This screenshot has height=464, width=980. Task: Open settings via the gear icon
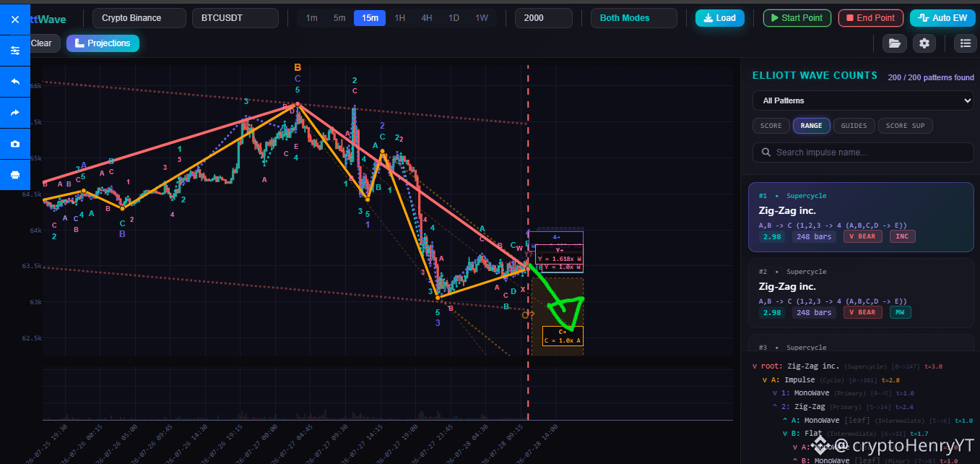pyautogui.click(x=924, y=43)
